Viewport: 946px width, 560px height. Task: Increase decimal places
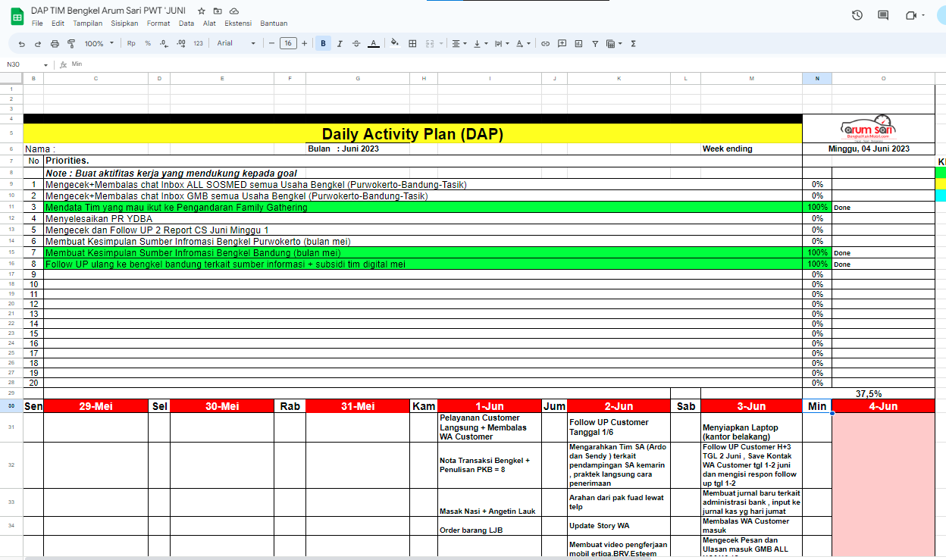(181, 44)
